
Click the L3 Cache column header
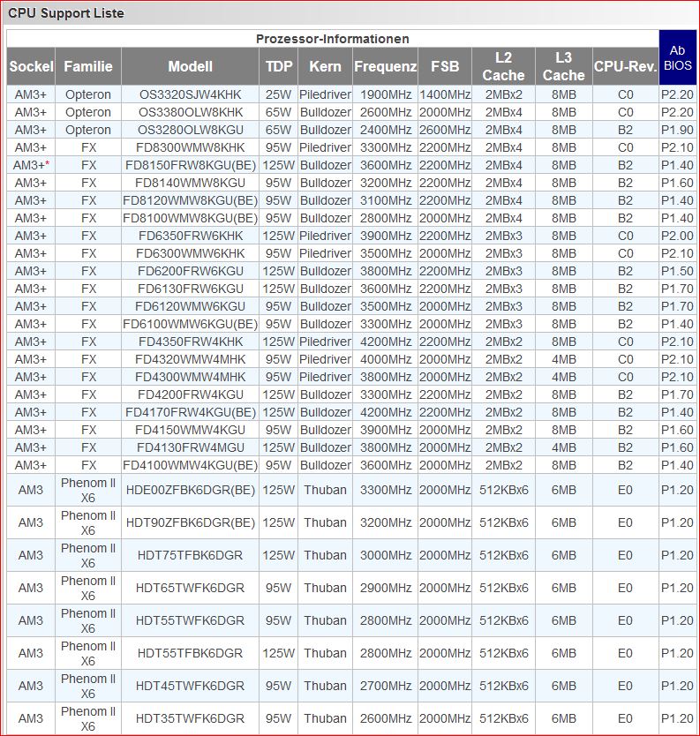point(564,66)
